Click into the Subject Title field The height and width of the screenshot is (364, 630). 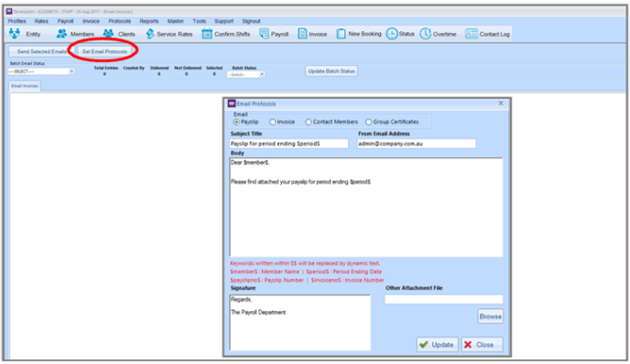288,144
